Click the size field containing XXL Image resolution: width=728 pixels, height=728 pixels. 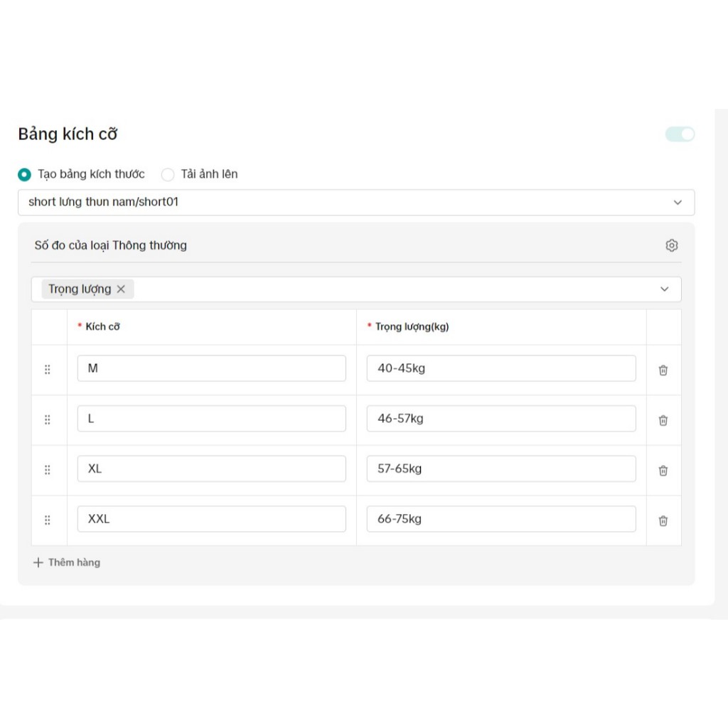211,519
